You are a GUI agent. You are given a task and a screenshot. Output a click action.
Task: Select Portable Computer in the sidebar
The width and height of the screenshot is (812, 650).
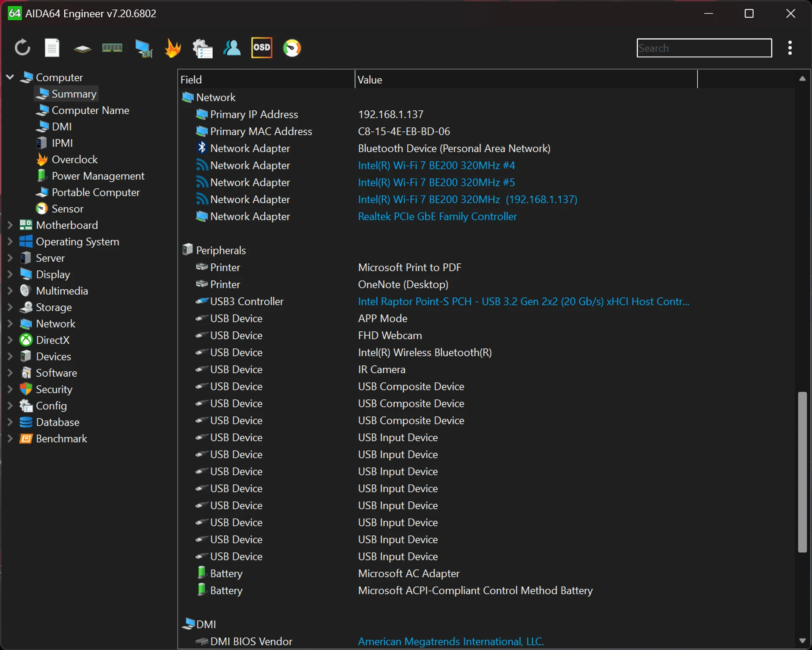88,192
